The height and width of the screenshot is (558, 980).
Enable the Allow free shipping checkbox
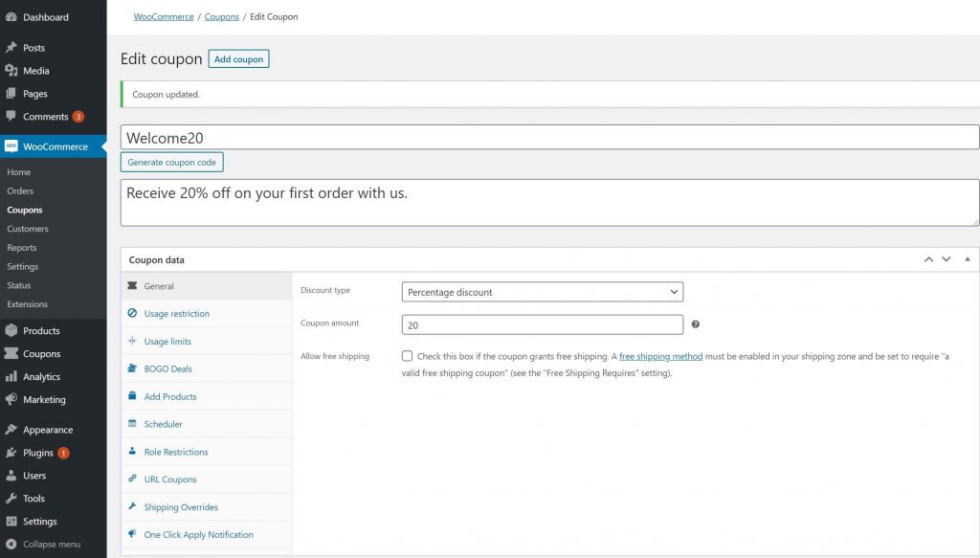407,355
